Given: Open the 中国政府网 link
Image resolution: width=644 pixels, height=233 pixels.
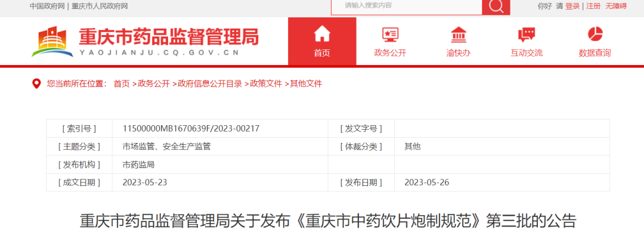Looking at the screenshot, I should [47, 6].
